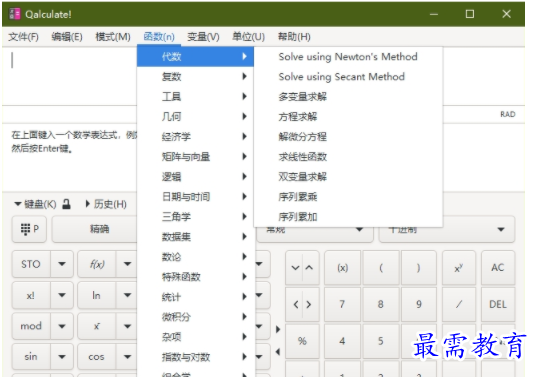Click the percent key
The width and height of the screenshot is (535, 377).
302,341
